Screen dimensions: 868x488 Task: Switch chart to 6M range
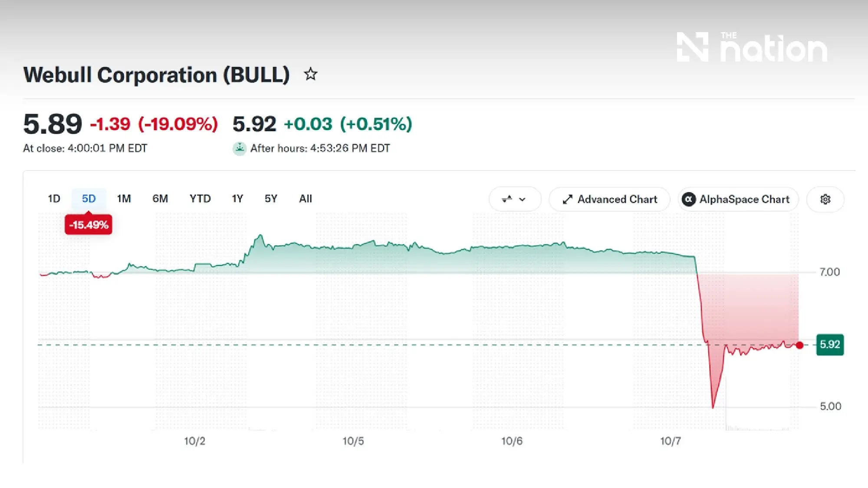[160, 199]
